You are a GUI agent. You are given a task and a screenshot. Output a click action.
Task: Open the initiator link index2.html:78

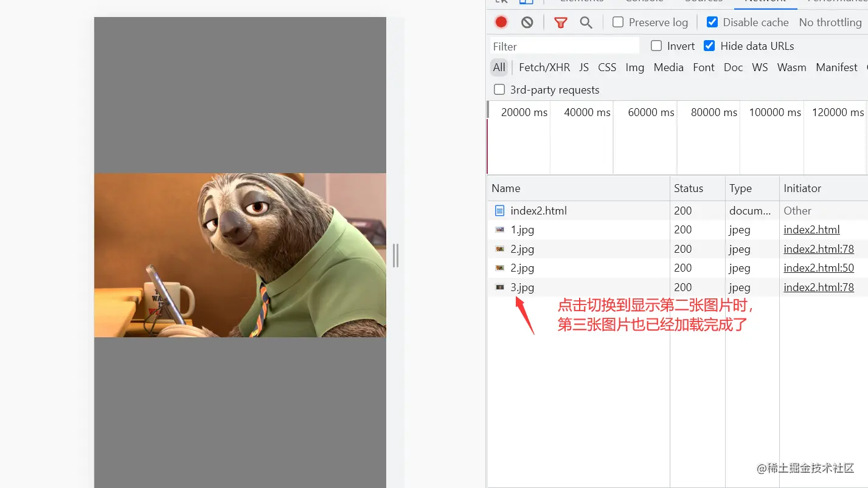coord(819,249)
